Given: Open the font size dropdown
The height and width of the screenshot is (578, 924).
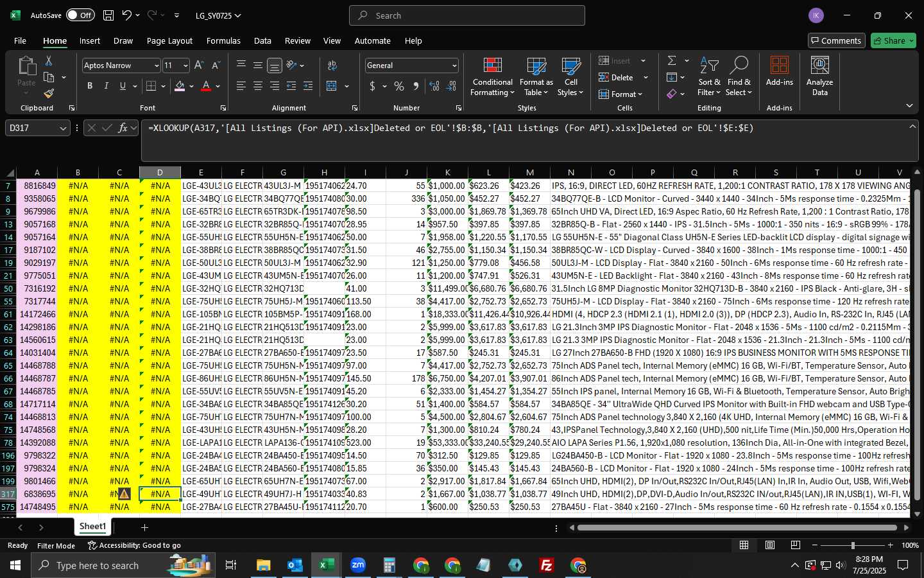Looking at the screenshot, I should tap(185, 66).
